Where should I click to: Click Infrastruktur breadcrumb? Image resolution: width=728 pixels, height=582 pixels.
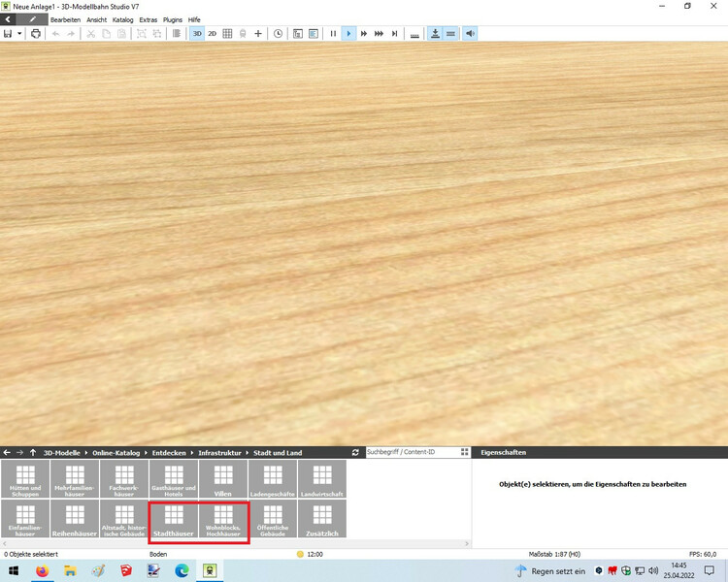tap(219, 453)
